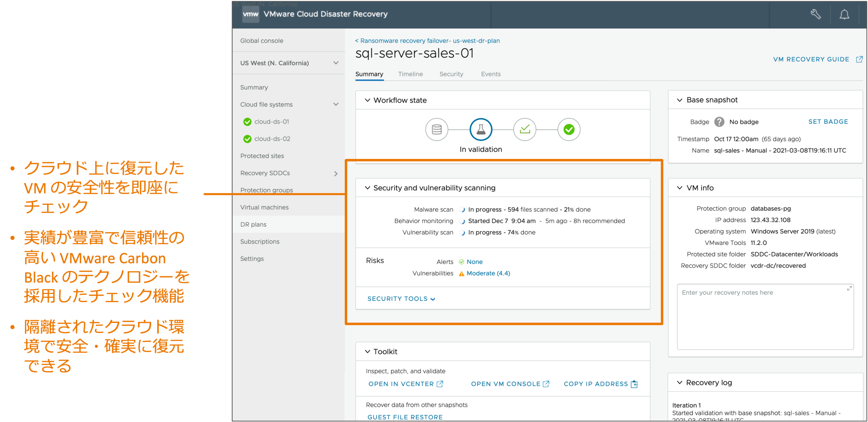Collapse the Workflow state section

[x=367, y=100]
